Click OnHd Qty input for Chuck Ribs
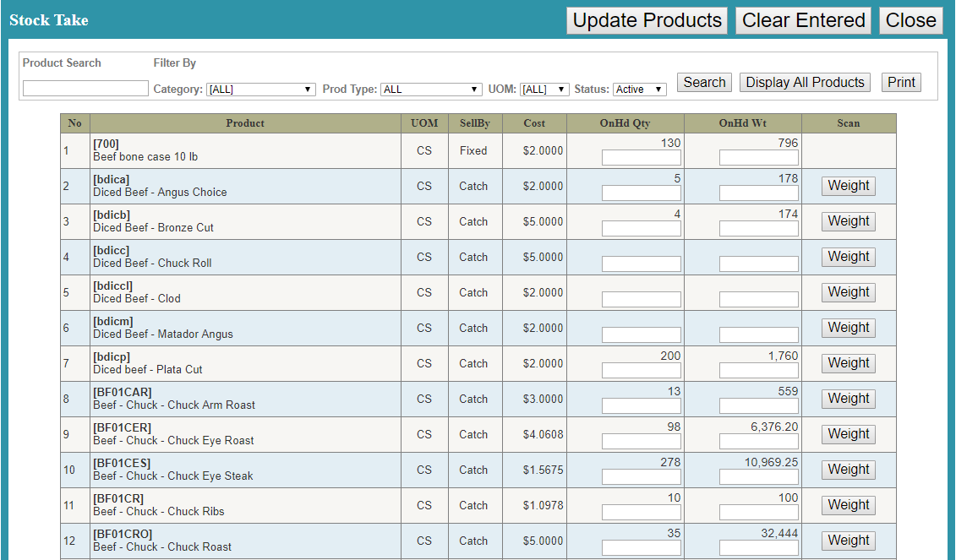 coord(641,513)
